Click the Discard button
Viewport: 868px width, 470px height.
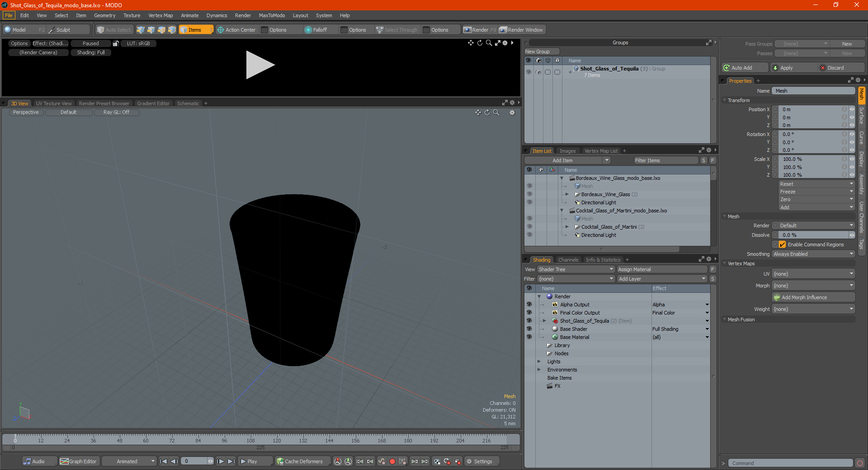(x=841, y=68)
